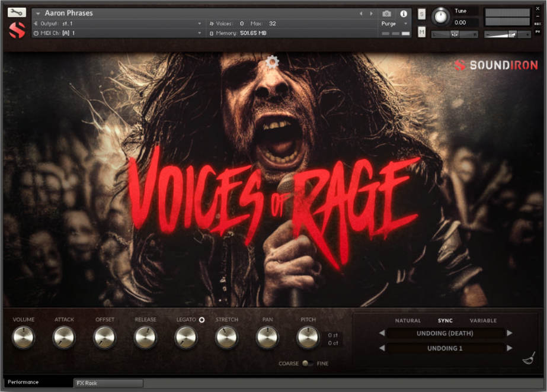
Task: Toggle Legato mode on
Action: click(x=201, y=319)
